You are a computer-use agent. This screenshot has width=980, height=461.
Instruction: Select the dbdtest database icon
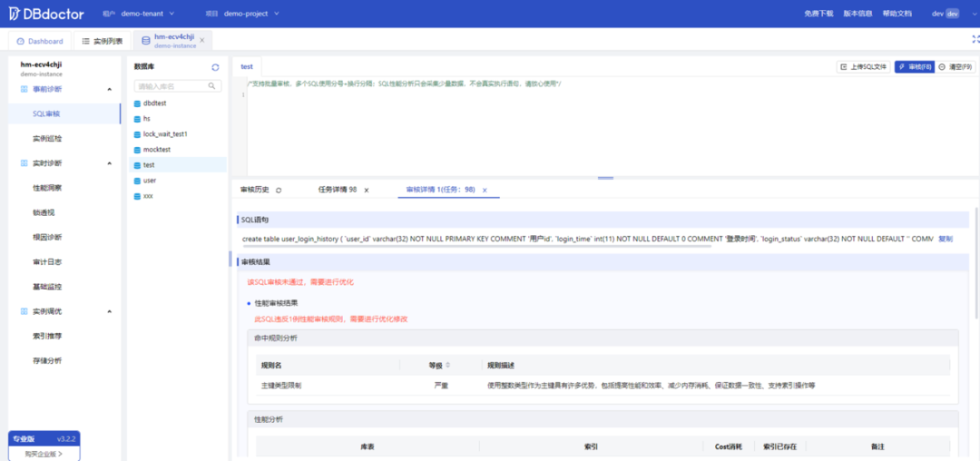click(138, 103)
